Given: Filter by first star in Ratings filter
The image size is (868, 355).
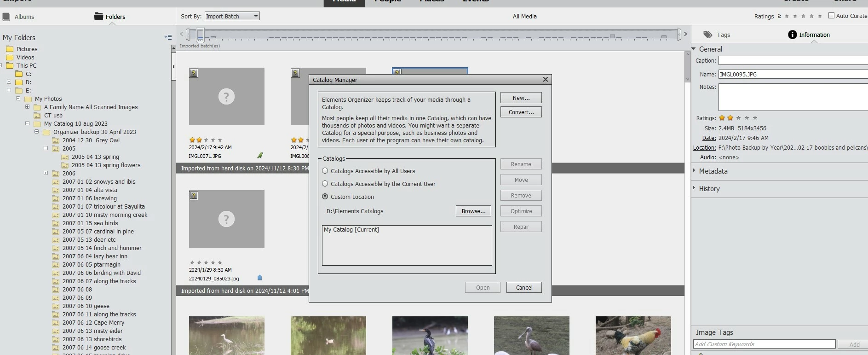Looking at the screenshot, I should [x=787, y=16].
